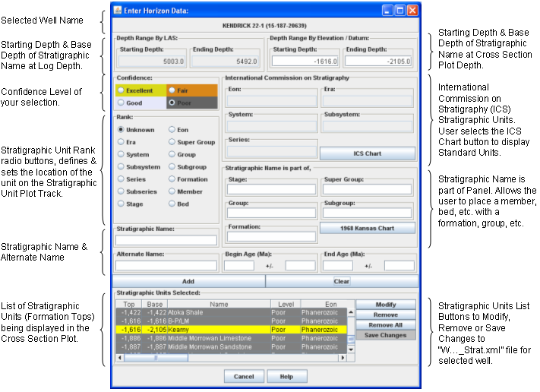Choose the Super Group rank radio button
Viewport: 540px width, 392px height.
[x=172, y=142]
